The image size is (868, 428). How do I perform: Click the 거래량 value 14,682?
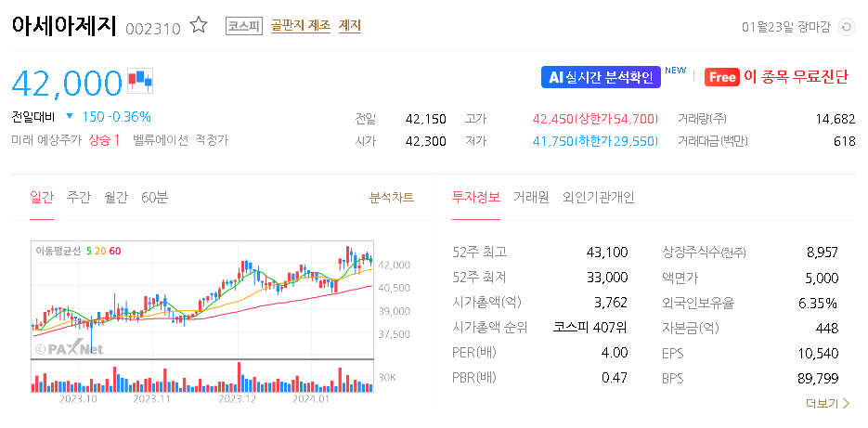tap(836, 119)
